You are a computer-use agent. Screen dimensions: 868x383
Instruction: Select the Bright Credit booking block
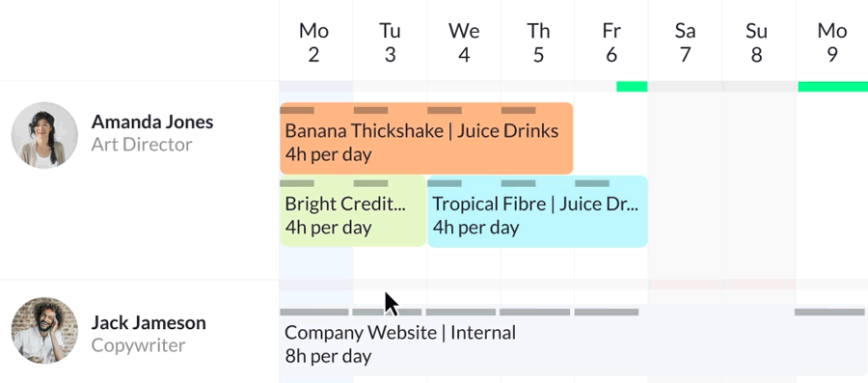353,211
